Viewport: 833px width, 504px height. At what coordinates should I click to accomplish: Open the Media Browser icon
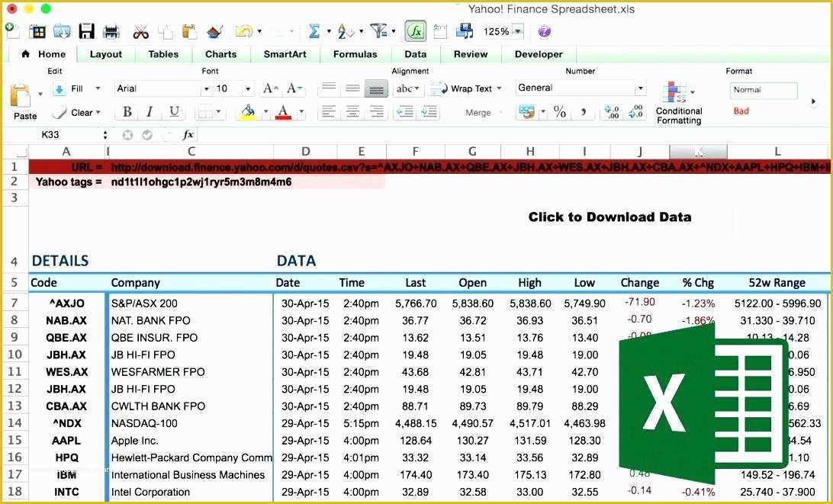[465, 32]
